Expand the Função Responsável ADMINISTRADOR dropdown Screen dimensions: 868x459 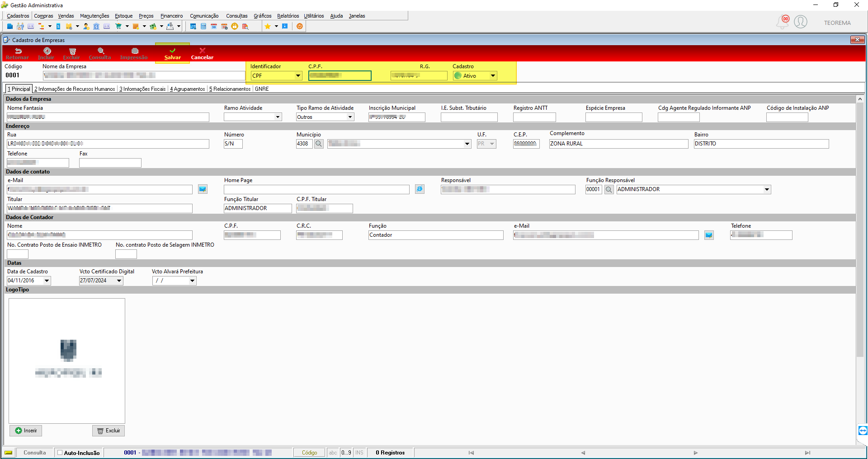[767, 189]
